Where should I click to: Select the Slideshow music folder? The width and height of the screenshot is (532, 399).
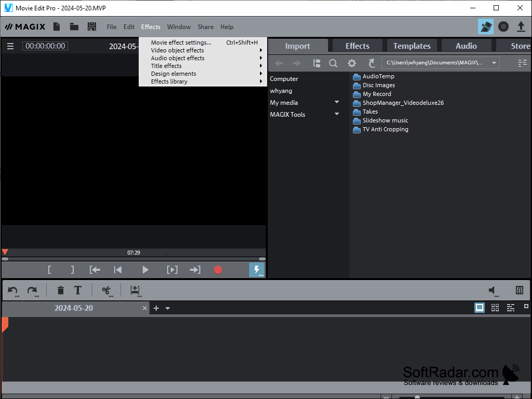380,120
